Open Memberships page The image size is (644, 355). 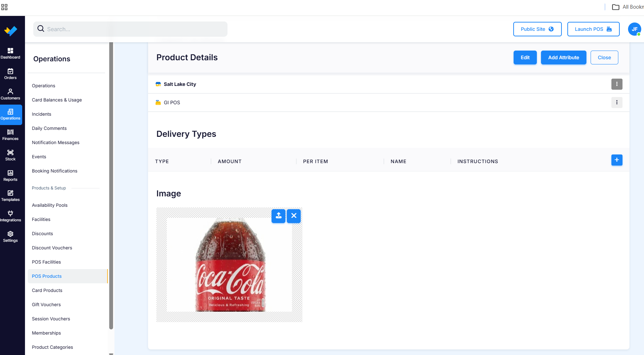click(46, 333)
